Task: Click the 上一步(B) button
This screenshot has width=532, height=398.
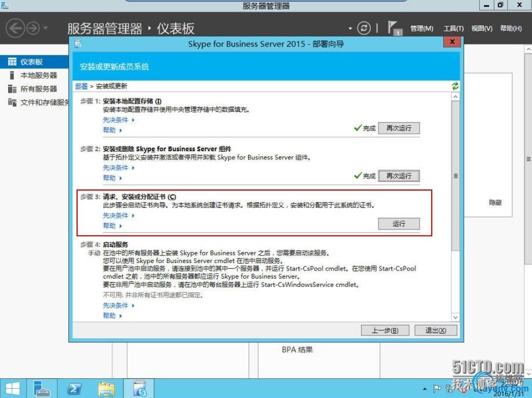Action: tap(385, 330)
